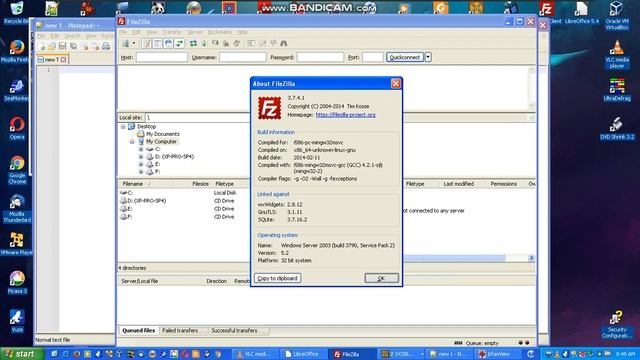Open Google Chrome desktop icon
This screenshot has width=640, height=360.
(x=17, y=170)
